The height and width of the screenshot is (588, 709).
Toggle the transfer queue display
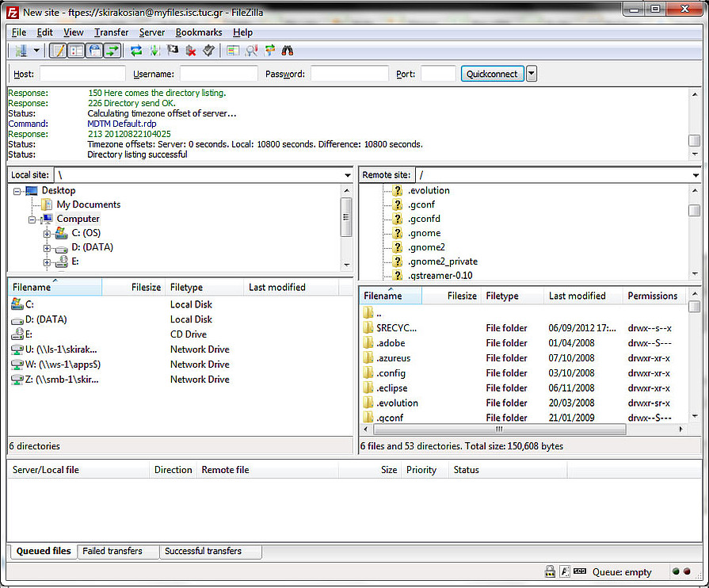(112, 51)
